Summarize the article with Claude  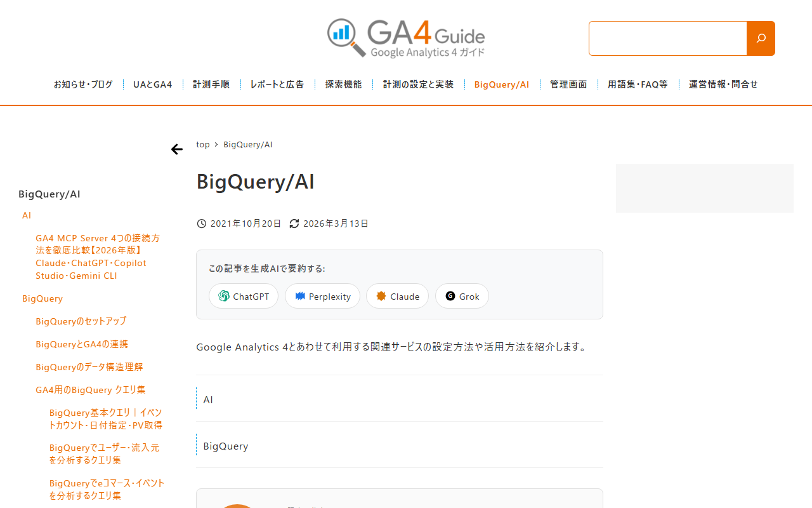(x=397, y=296)
